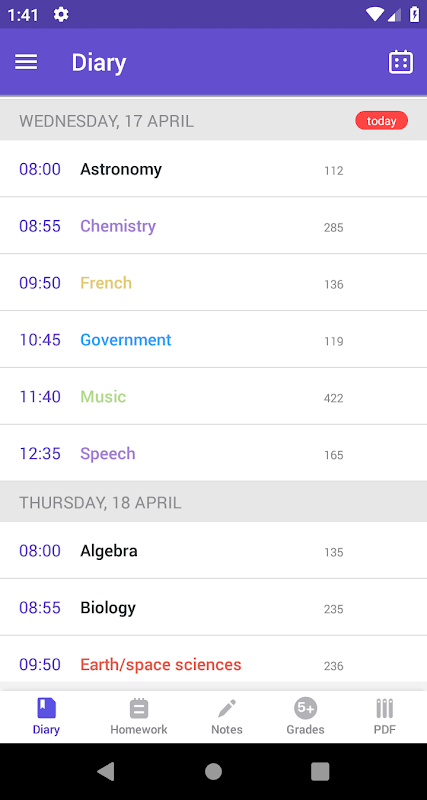Tap the Notes pencil icon
Viewport: 427px width, 800px height.
pos(227,709)
